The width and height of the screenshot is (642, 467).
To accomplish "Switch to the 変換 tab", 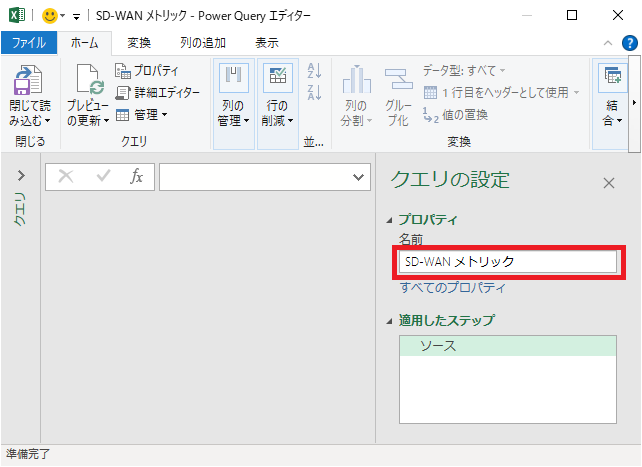I will pyautogui.click(x=139, y=43).
